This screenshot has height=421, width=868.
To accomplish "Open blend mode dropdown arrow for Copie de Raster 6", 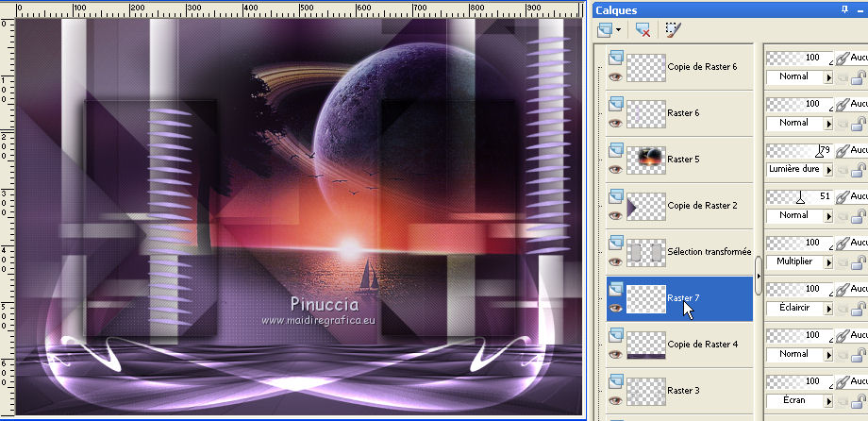I will 828,77.
